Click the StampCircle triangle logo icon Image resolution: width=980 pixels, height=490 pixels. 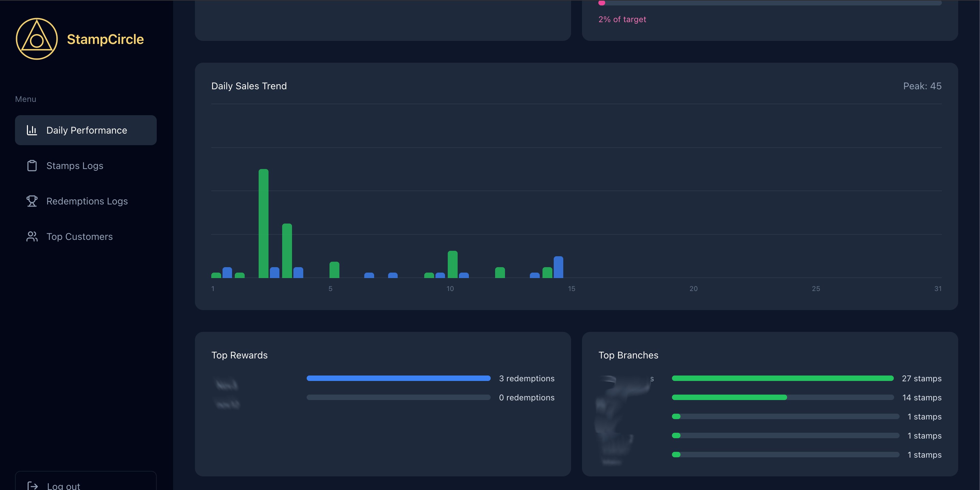pyautogui.click(x=36, y=39)
